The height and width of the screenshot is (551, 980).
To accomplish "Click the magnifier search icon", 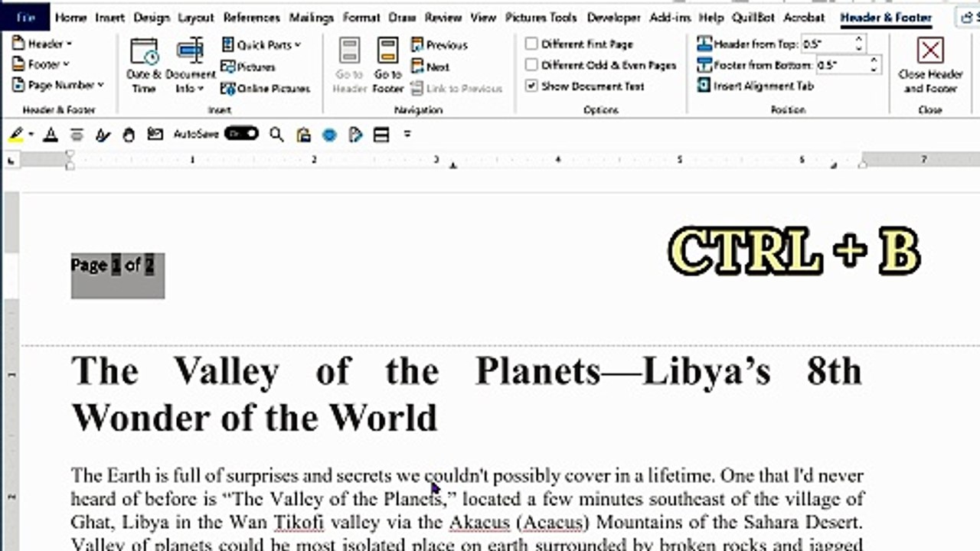I will pyautogui.click(x=276, y=135).
